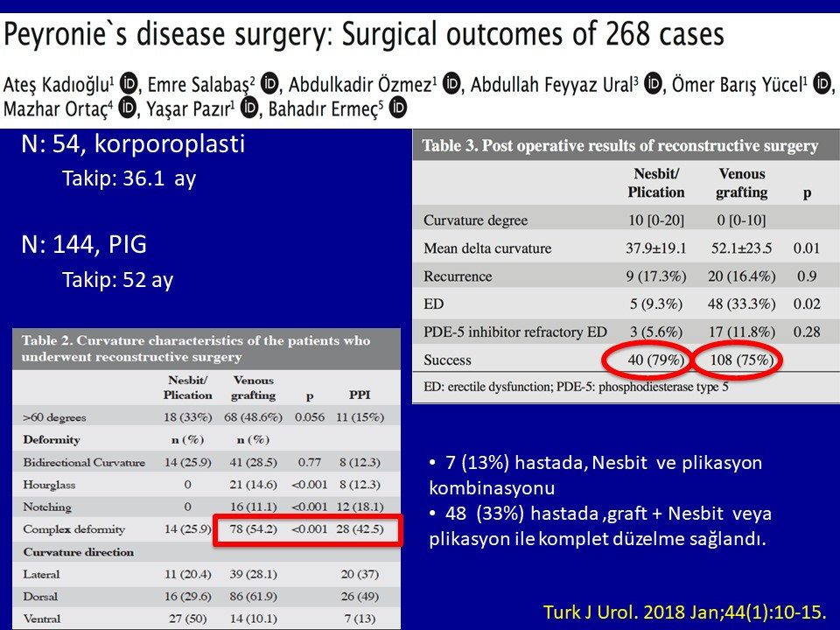Screen dimensions: 840x630
Task: Open Bahadır Ermeç's ORCID icon
Action: click(397, 108)
